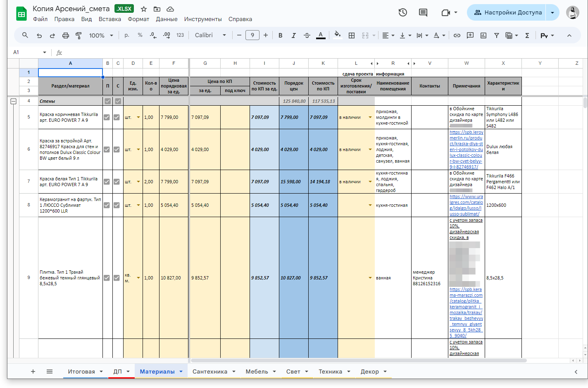Toggle П checkbox for Краска белая Тип 1
This screenshot has height=388, width=588.
click(107, 182)
